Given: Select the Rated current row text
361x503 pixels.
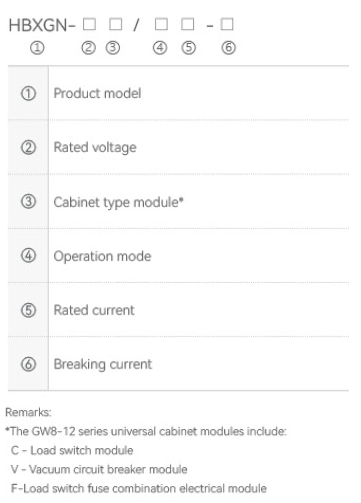Looking at the screenshot, I should point(94,310).
